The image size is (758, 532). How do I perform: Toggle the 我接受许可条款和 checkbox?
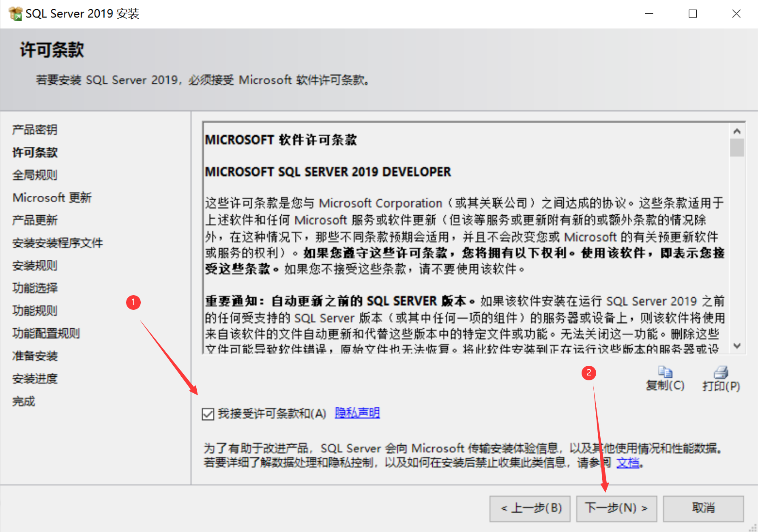tap(208, 414)
